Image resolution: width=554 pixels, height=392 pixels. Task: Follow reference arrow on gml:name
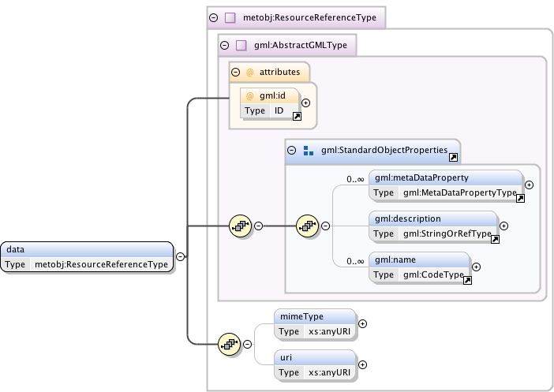(467, 281)
